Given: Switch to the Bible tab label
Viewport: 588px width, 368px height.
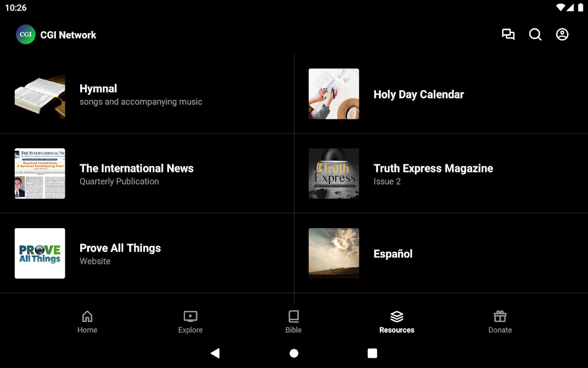Looking at the screenshot, I should [x=294, y=330].
